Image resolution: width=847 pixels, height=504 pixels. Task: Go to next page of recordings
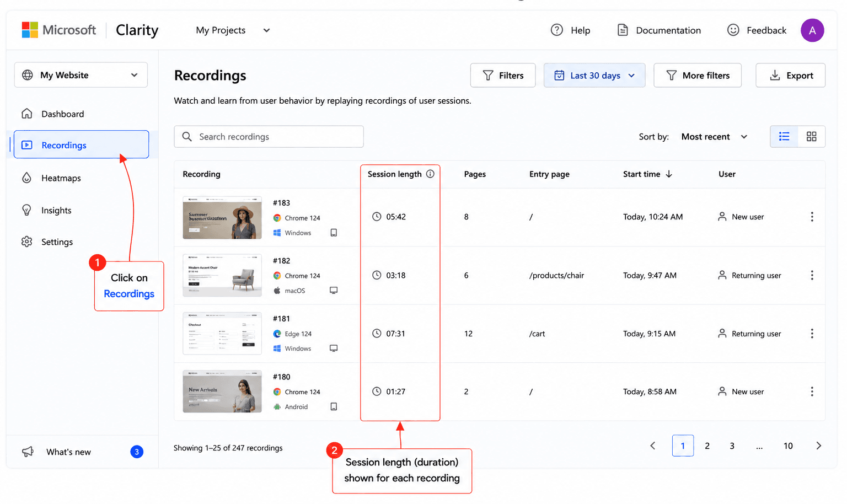[819, 446]
